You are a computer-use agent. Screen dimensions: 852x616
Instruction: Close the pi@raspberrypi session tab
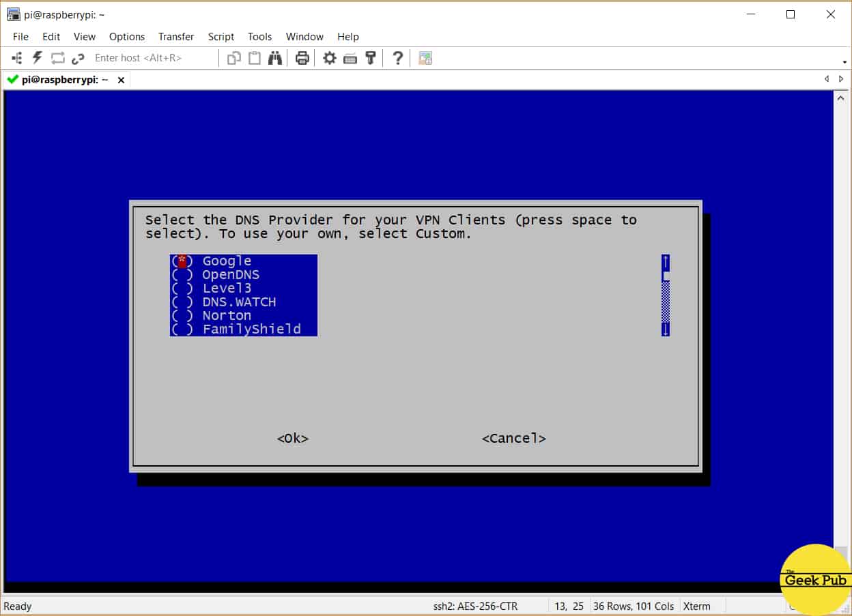click(x=121, y=80)
